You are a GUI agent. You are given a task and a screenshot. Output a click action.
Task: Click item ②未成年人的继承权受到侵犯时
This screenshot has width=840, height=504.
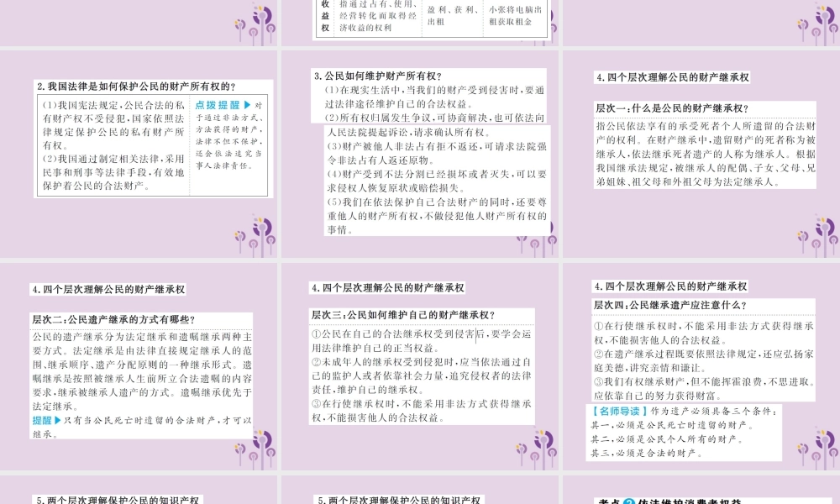click(421, 375)
